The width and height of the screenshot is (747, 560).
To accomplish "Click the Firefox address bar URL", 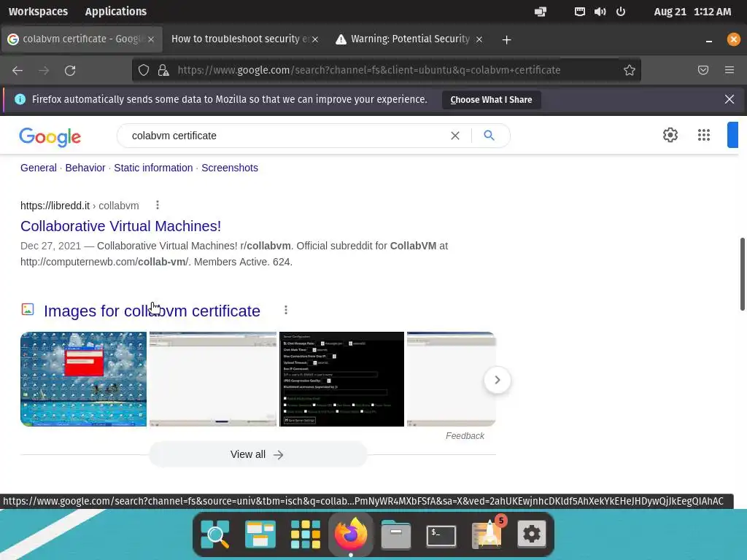I will [x=368, y=70].
